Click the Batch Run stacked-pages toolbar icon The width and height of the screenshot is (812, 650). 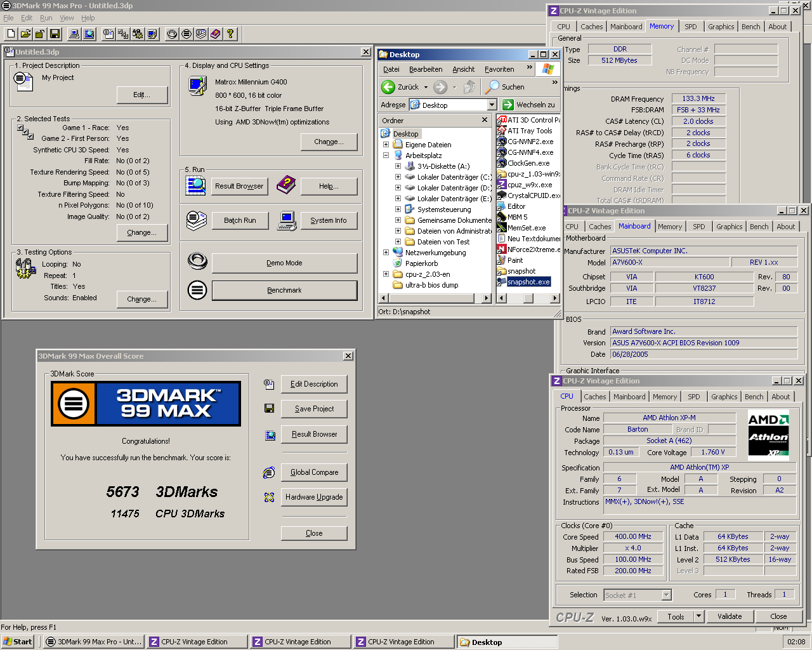pos(201,34)
